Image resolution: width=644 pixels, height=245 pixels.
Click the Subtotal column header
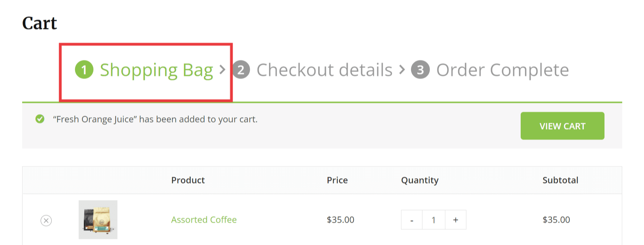click(560, 180)
